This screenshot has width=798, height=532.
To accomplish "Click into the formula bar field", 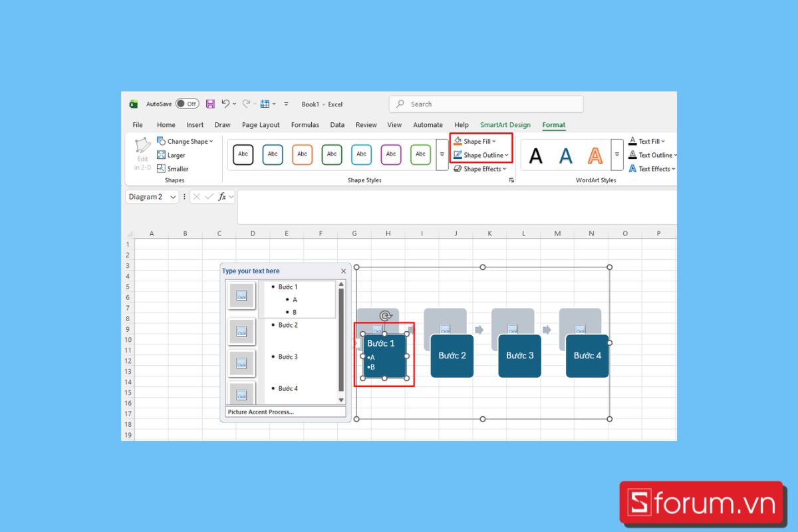I will [457, 207].
